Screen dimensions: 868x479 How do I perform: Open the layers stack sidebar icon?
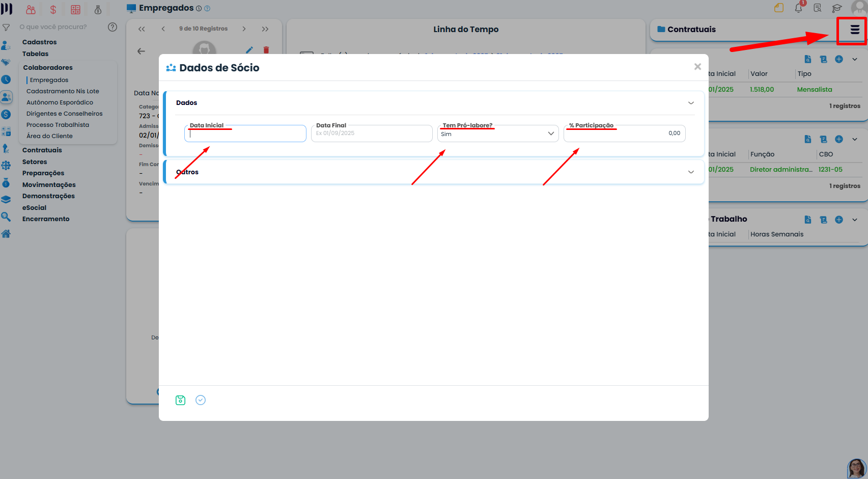(x=6, y=199)
